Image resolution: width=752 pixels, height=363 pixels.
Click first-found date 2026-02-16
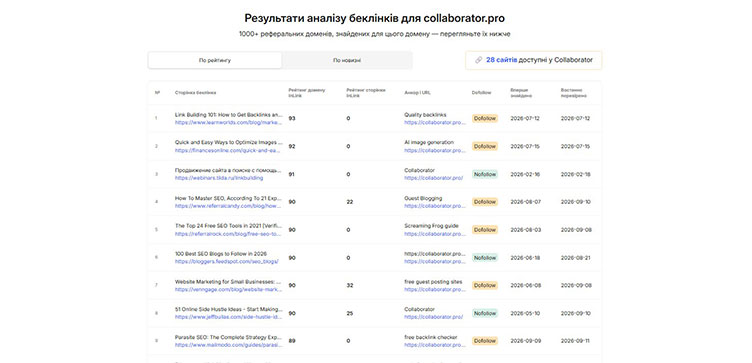pos(525,174)
